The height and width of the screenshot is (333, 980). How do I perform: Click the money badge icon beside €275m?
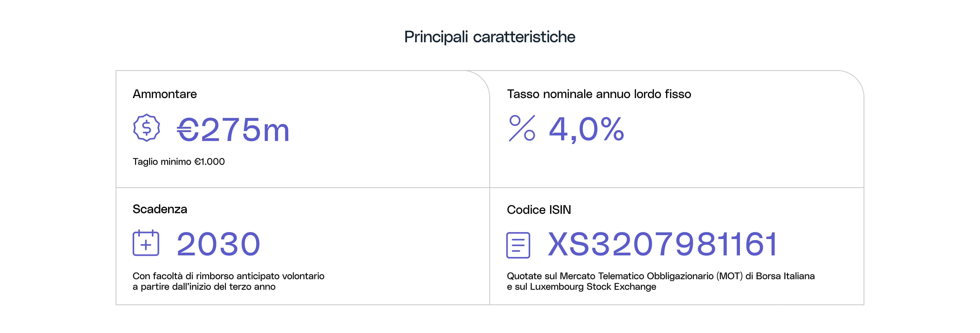146,128
